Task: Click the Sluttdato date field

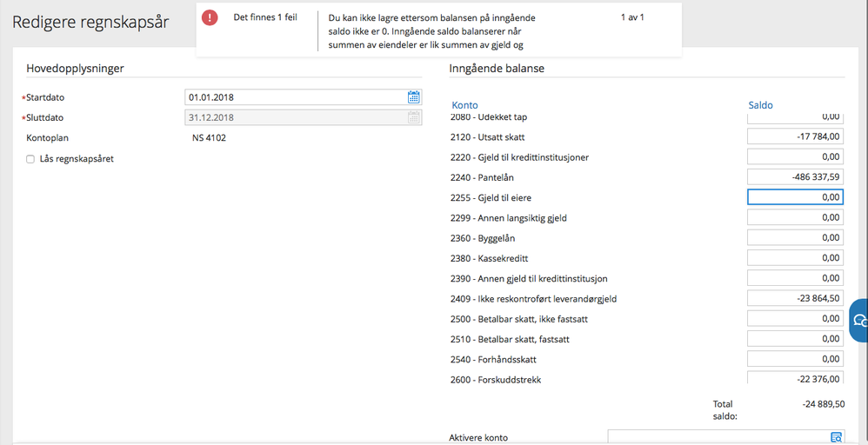Action: pos(304,117)
